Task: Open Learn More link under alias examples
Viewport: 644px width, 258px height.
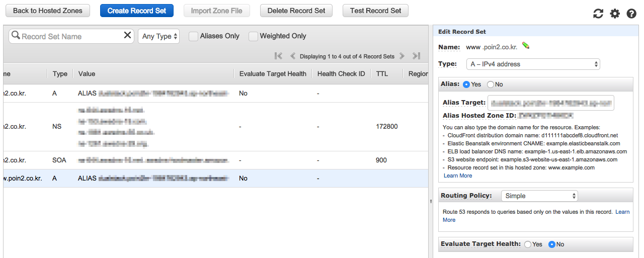Action: [x=458, y=176]
